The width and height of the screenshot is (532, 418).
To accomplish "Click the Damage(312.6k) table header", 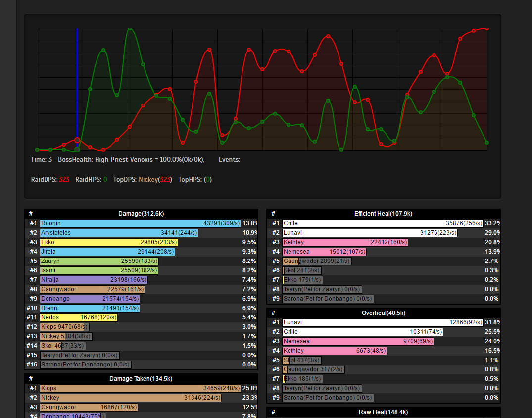I will click(x=141, y=214).
